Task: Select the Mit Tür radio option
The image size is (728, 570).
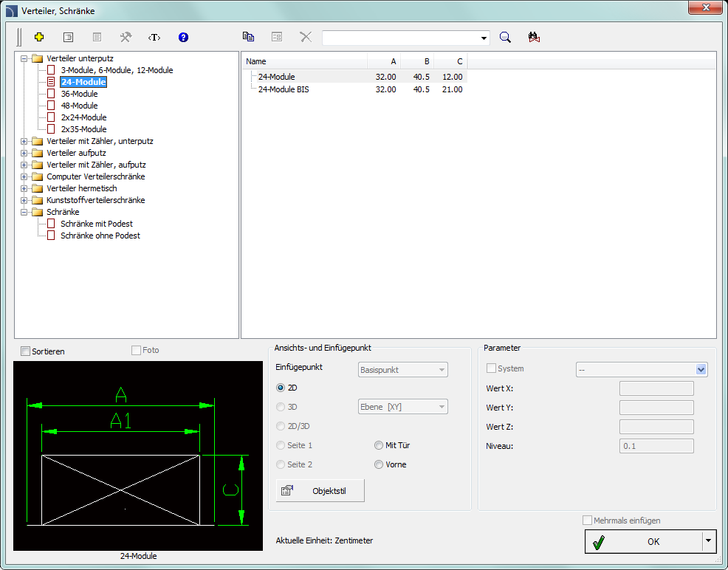Action: [x=380, y=445]
